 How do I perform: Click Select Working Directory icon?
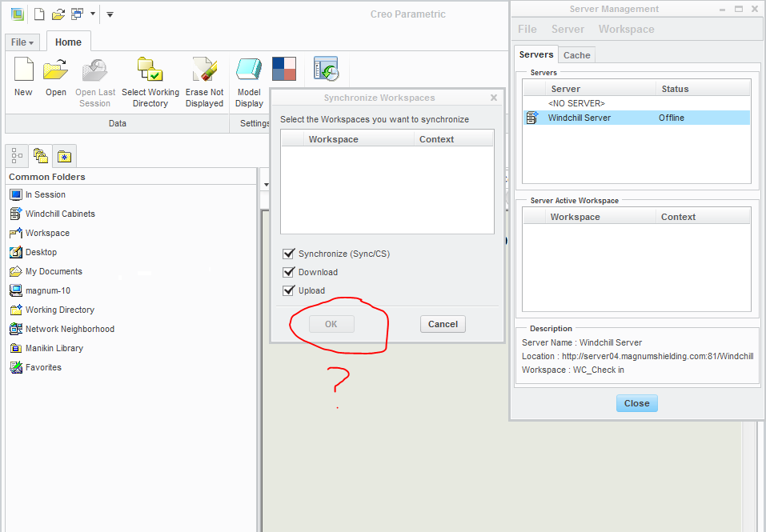(x=150, y=70)
